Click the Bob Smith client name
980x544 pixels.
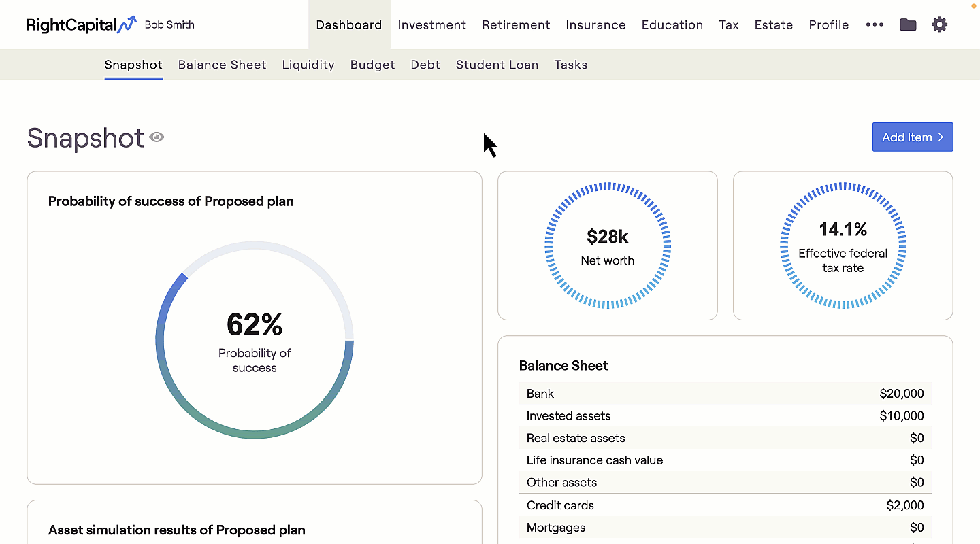click(169, 24)
